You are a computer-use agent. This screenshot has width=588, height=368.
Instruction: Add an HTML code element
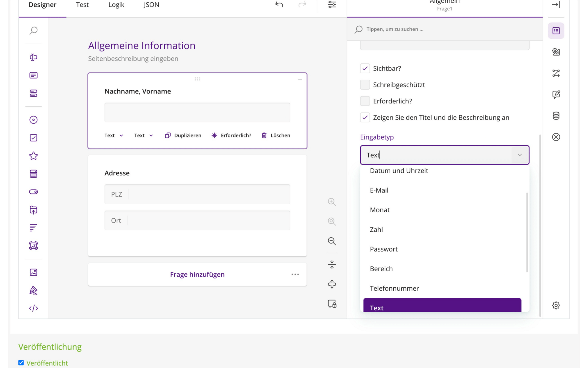33,308
